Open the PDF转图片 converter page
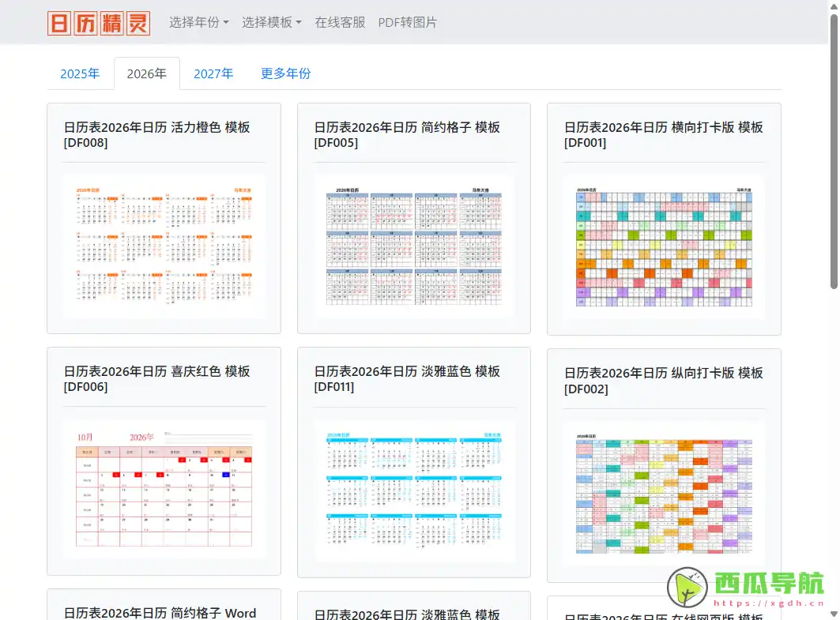The image size is (840, 620). coord(407,23)
